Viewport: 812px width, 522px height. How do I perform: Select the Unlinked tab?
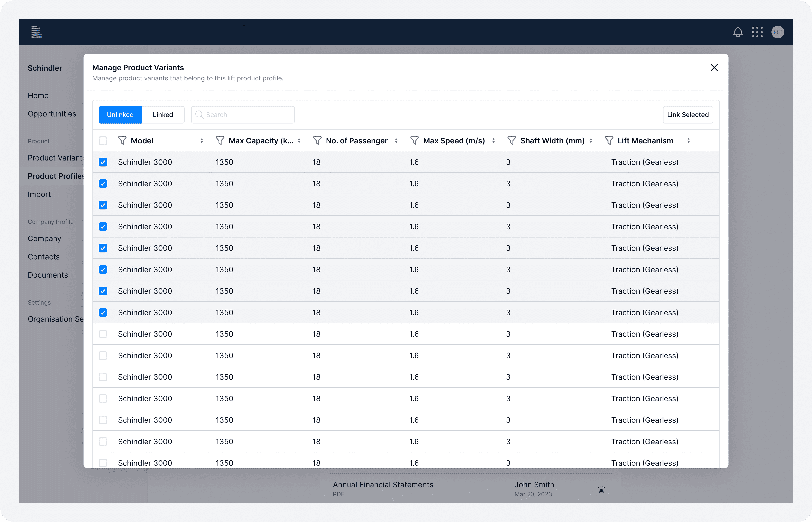(120, 115)
